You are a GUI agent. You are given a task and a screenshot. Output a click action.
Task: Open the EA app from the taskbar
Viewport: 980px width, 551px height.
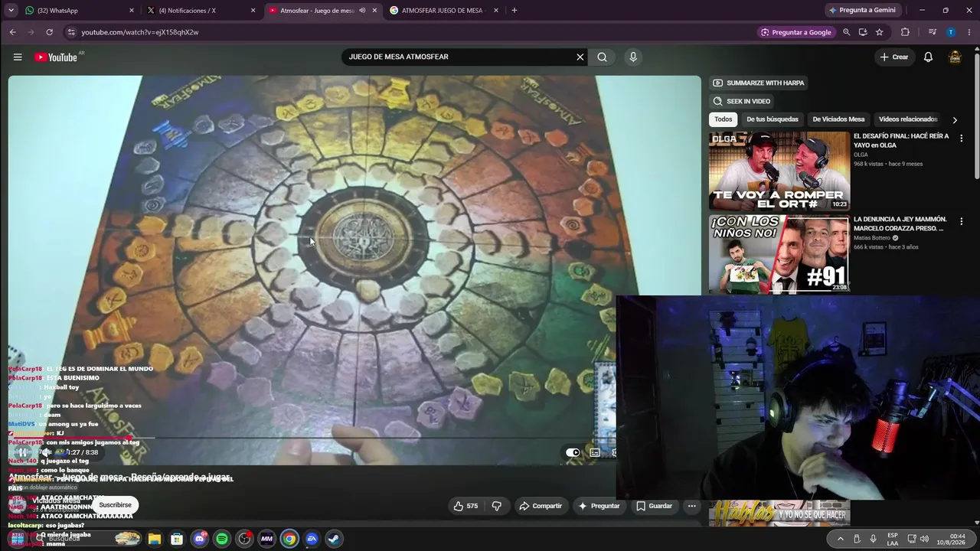click(312, 539)
